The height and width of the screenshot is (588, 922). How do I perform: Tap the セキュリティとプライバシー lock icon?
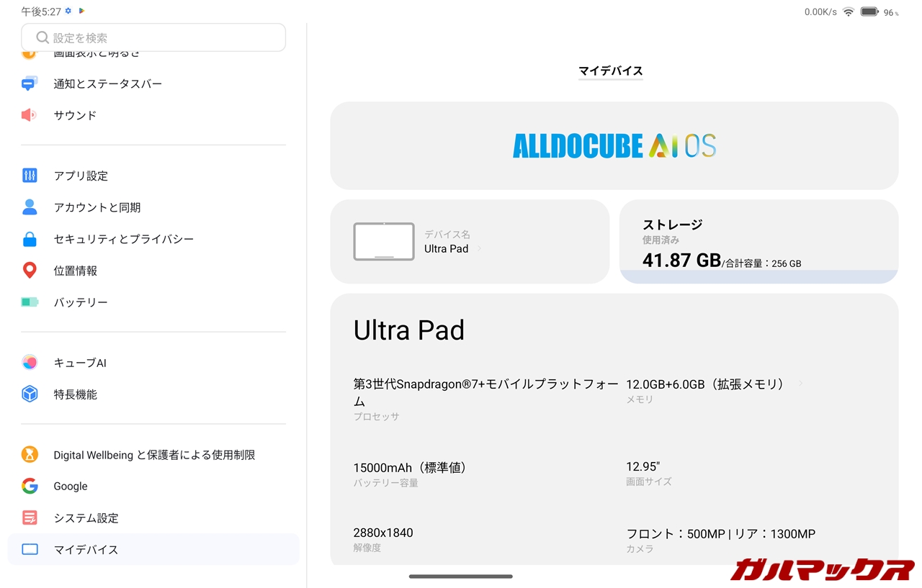[30, 239]
